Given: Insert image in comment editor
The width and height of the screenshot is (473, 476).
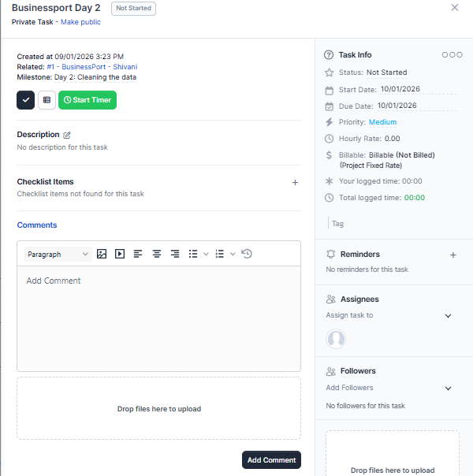Looking at the screenshot, I should 102,254.
